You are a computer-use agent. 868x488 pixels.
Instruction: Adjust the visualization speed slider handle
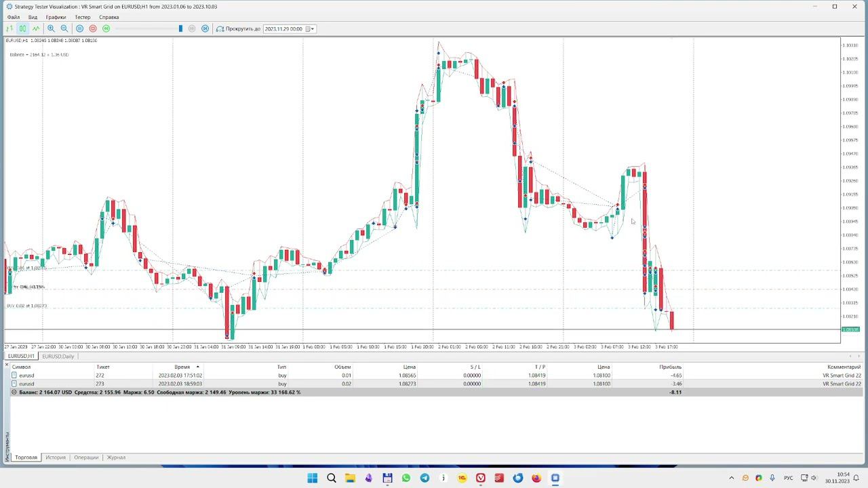tap(180, 28)
